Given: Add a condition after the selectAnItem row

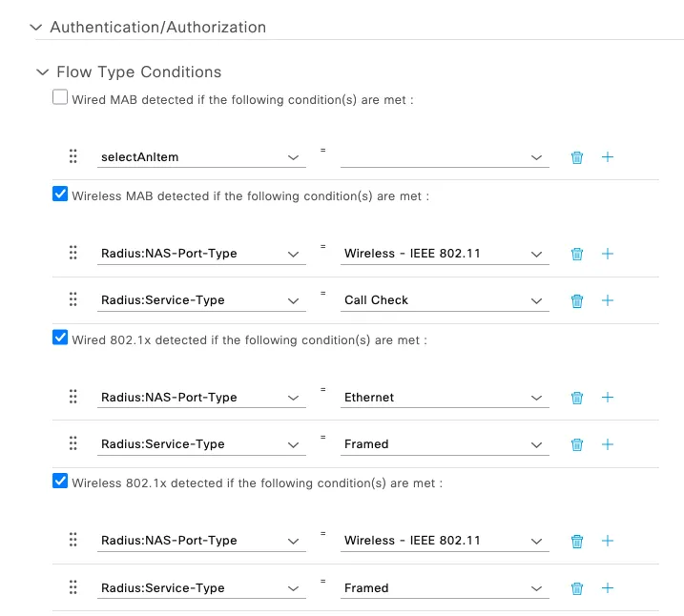Looking at the screenshot, I should 608,157.
